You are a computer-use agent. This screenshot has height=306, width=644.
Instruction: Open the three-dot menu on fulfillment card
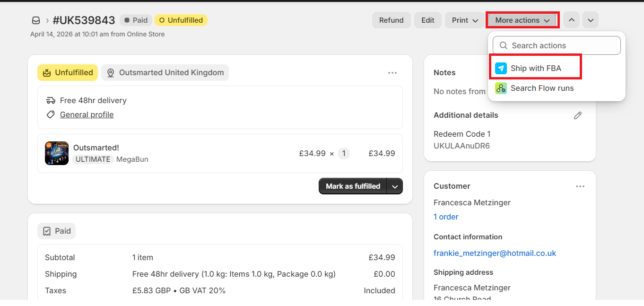pos(392,73)
